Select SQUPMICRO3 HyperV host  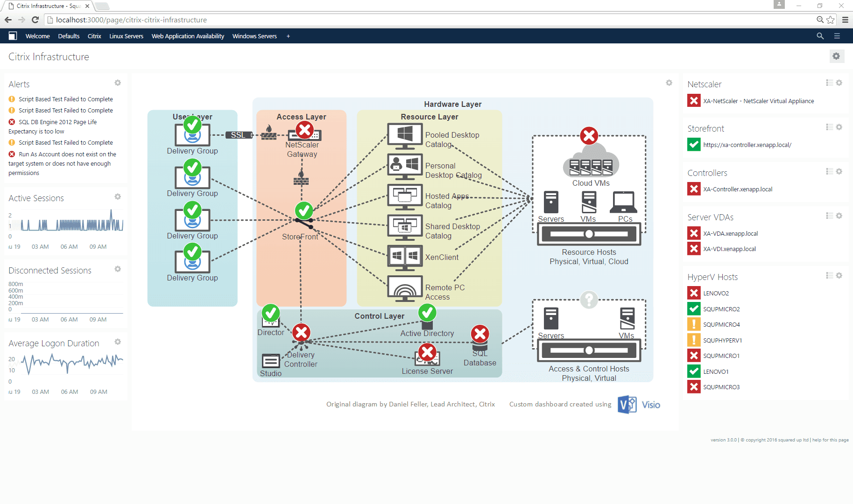pyautogui.click(x=714, y=387)
